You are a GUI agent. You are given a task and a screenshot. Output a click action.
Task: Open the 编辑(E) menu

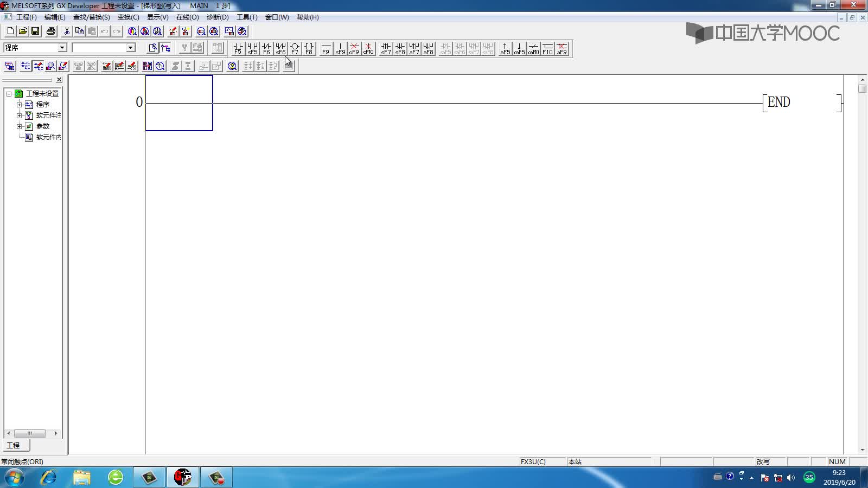[55, 17]
